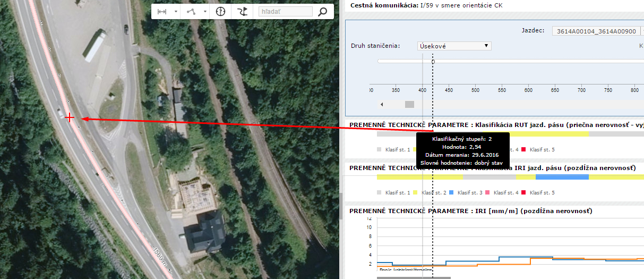The height and width of the screenshot is (279, 644).
Task: Click the magnifier search icon
Action: (322, 11)
